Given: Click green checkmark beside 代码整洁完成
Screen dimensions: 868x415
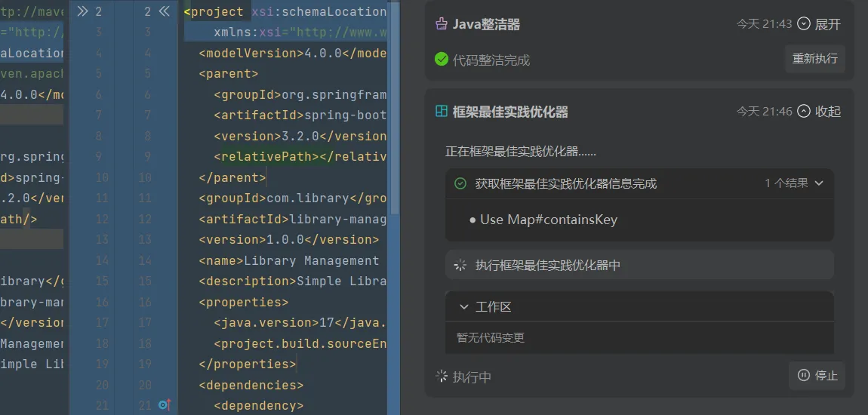Looking at the screenshot, I should pyautogui.click(x=442, y=59).
